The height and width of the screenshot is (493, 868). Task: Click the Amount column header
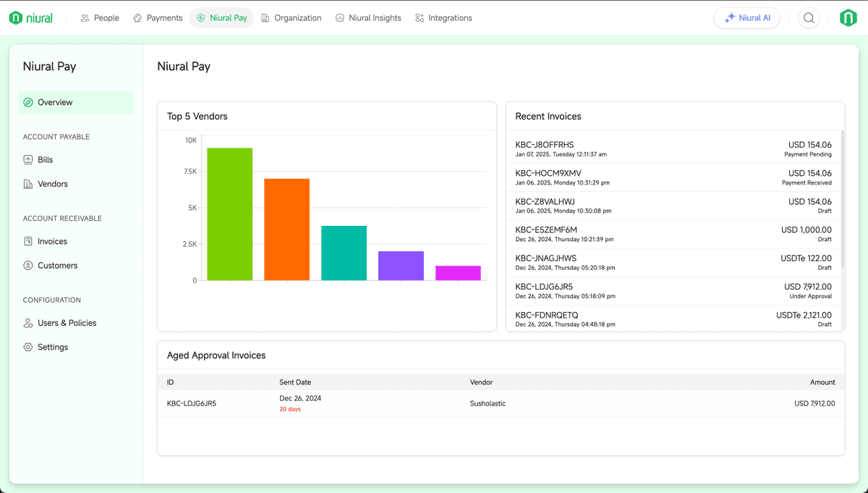click(x=822, y=382)
